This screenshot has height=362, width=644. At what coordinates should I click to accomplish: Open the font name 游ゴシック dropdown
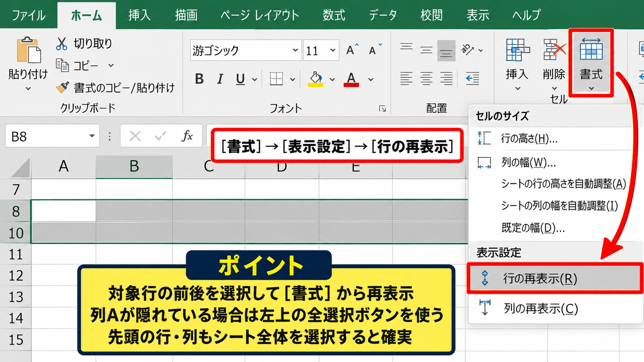coord(295,50)
